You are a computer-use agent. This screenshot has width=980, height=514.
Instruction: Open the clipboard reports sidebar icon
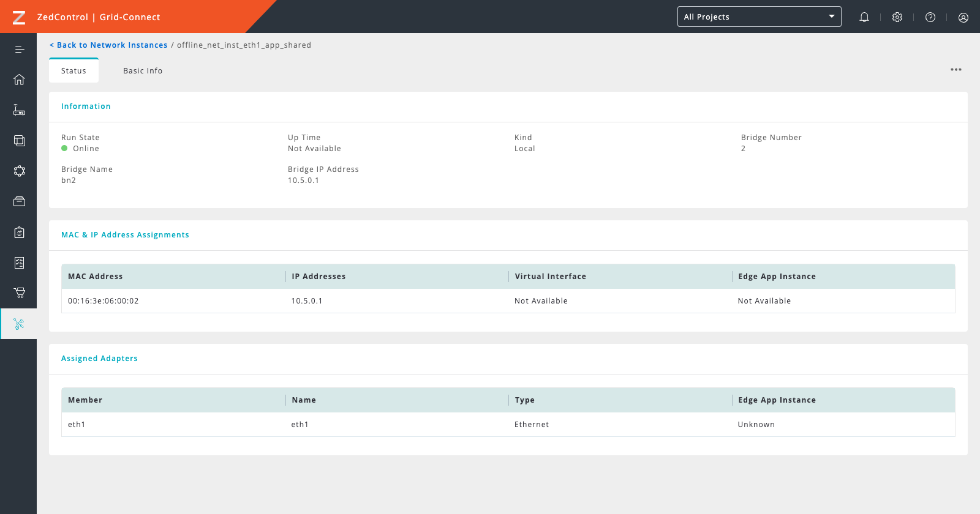(20, 232)
